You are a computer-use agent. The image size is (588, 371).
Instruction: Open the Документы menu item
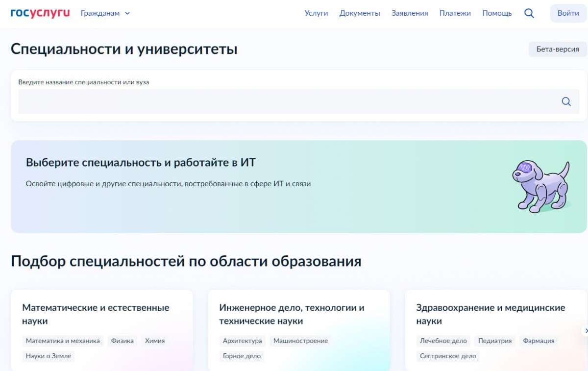pos(360,13)
